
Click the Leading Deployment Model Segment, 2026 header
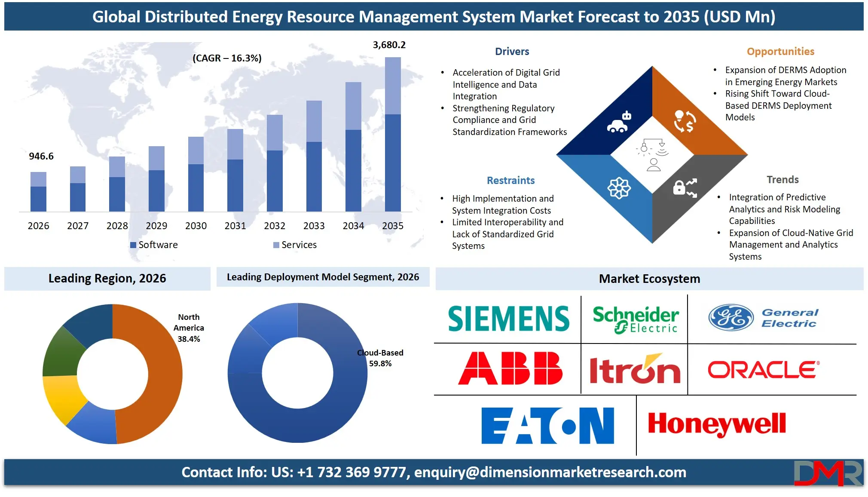[323, 277]
